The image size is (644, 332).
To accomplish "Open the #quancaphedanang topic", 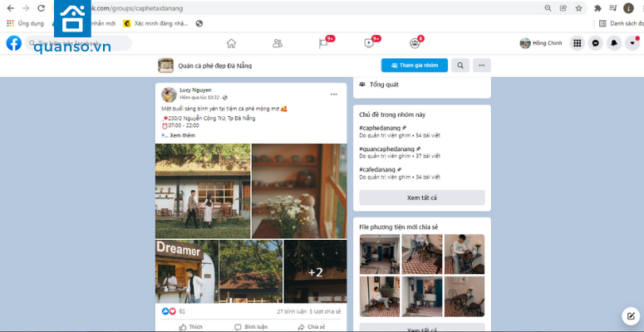I will (387, 149).
